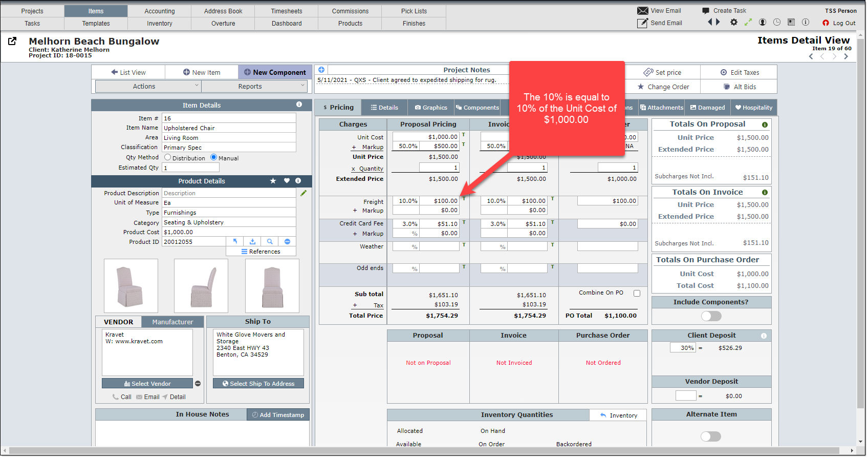Click the New Component button
This screenshot has height=458, width=868.
(275, 72)
